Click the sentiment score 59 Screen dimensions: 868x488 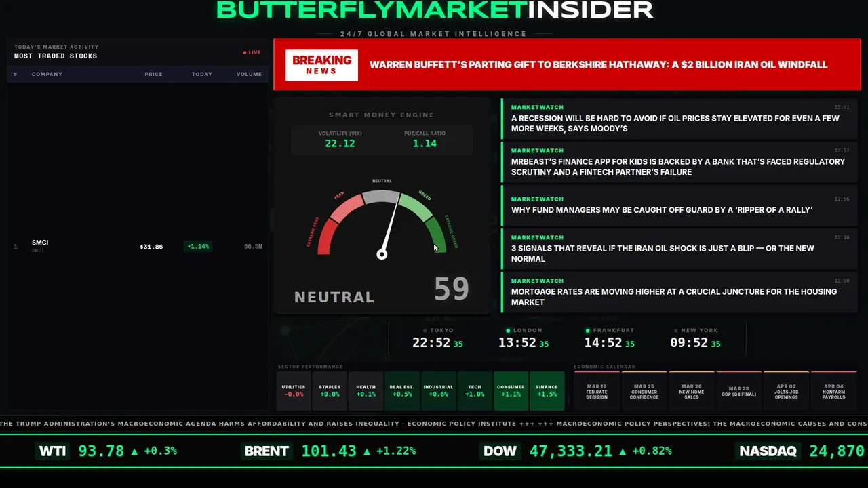(452, 289)
